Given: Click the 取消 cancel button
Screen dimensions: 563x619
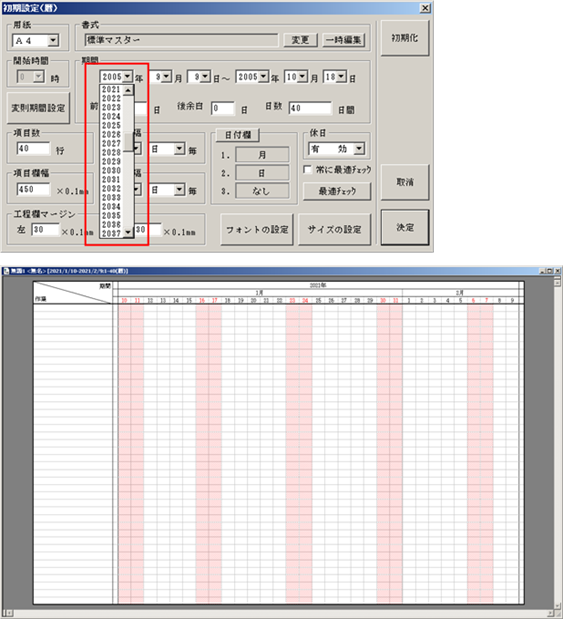Looking at the screenshot, I should (x=405, y=182).
